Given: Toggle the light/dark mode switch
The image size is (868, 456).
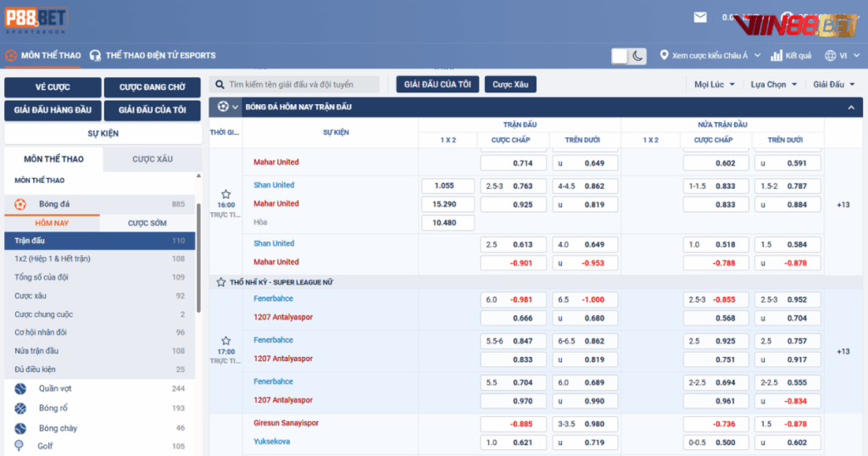Looking at the screenshot, I should pos(629,56).
